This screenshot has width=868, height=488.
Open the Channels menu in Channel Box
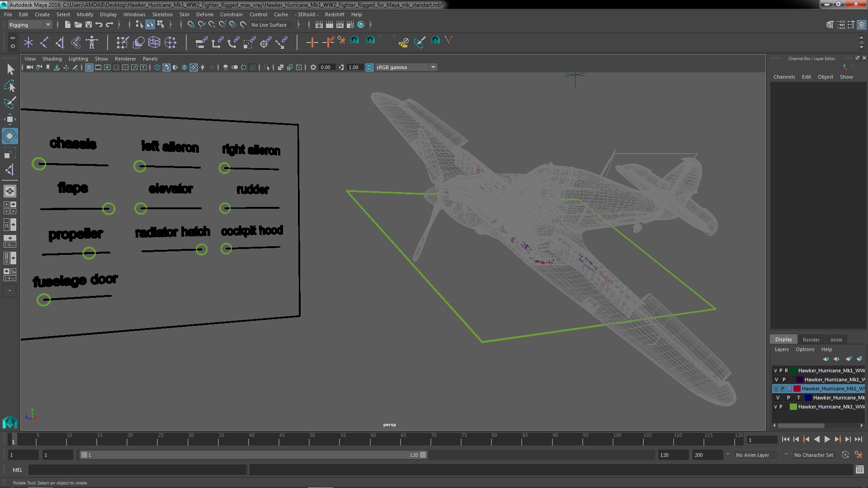pos(784,77)
